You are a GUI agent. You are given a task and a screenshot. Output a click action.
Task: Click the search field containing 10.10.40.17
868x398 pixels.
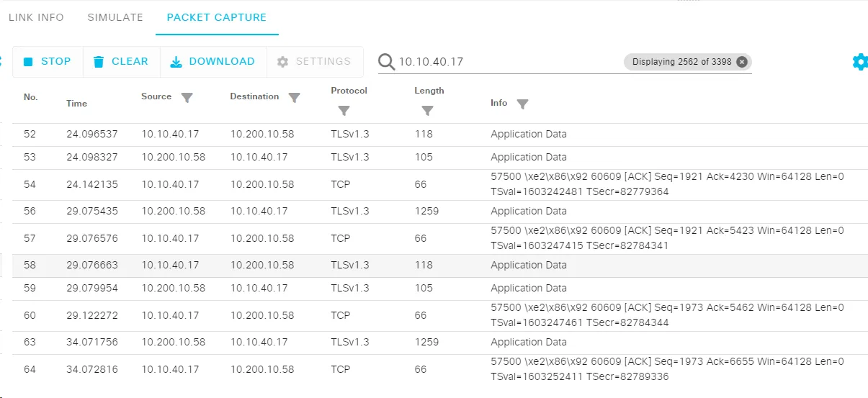504,62
